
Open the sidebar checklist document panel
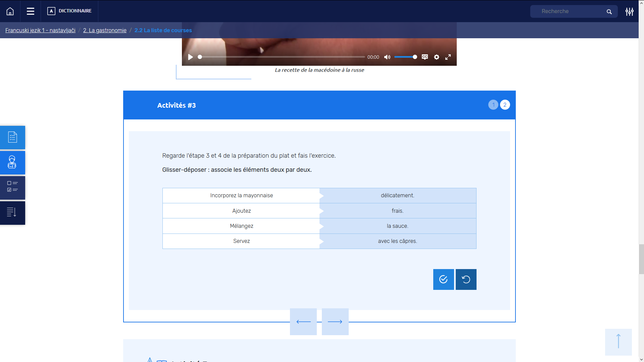pyautogui.click(x=12, y=137)
